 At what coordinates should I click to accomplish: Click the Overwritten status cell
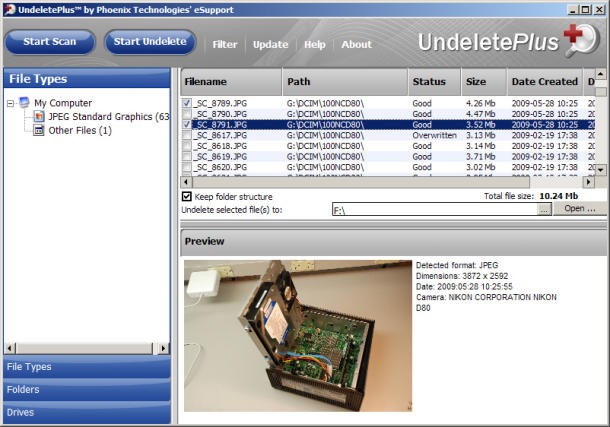coord(435,135)
